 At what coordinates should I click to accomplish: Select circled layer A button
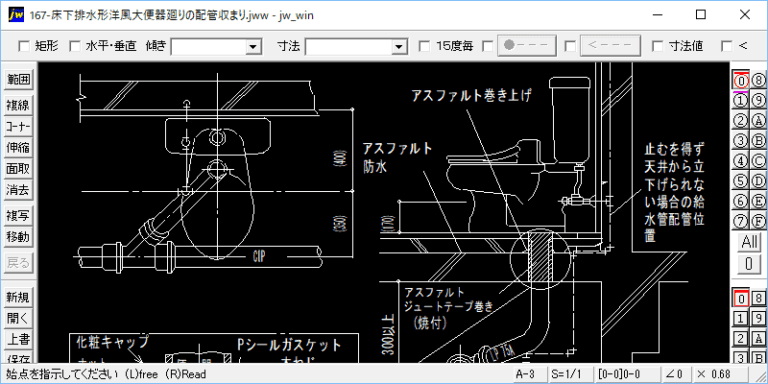tap(758, 120)
